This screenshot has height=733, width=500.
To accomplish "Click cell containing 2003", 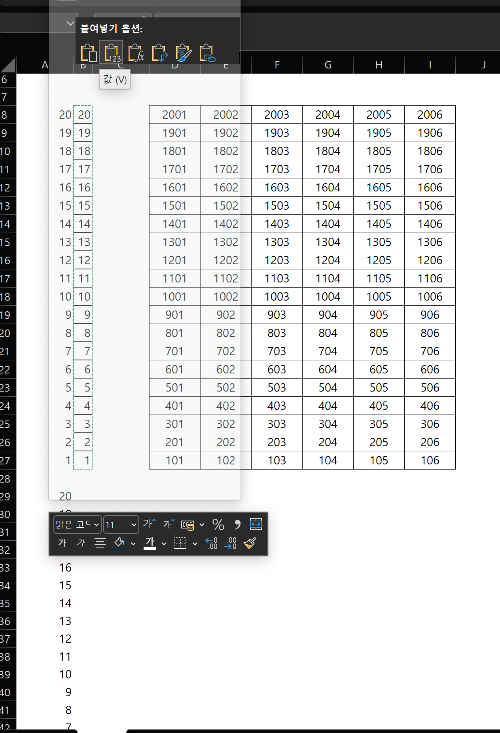I will tap(277, 115).
